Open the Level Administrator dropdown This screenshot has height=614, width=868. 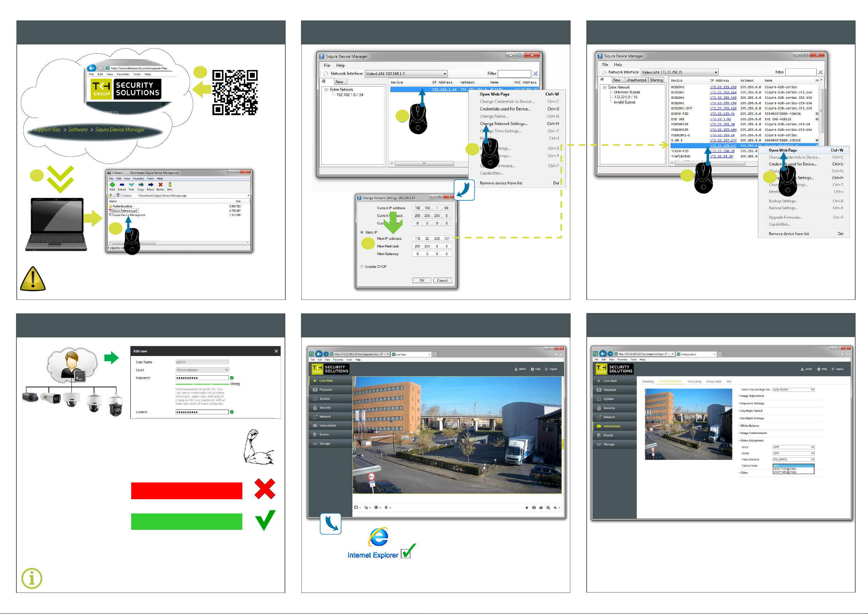pos(202,370)
